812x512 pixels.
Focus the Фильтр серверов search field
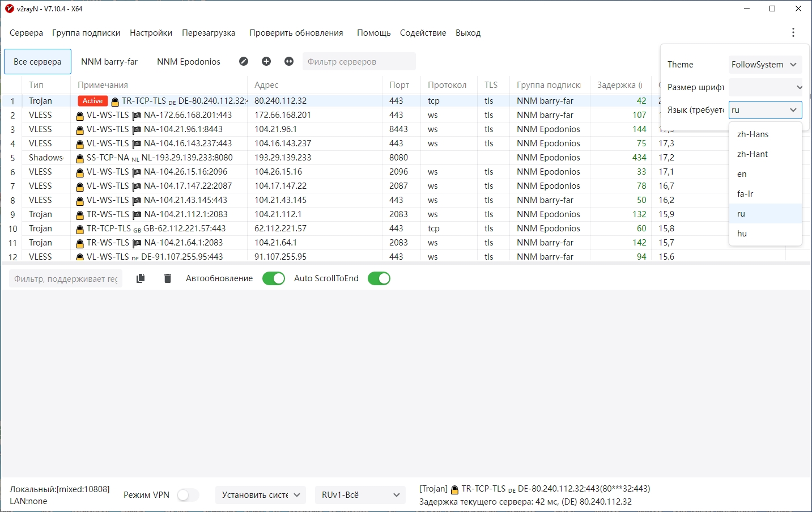click(359, 61)
